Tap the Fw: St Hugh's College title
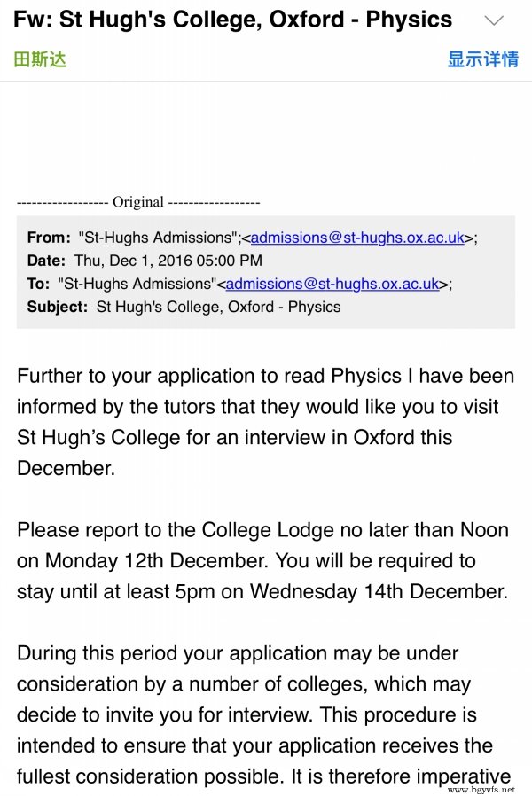 click(232, 20)
